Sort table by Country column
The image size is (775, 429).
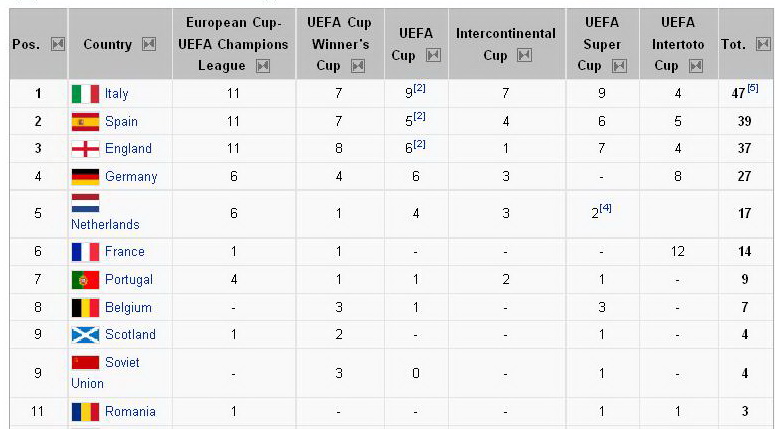point(149,44)
